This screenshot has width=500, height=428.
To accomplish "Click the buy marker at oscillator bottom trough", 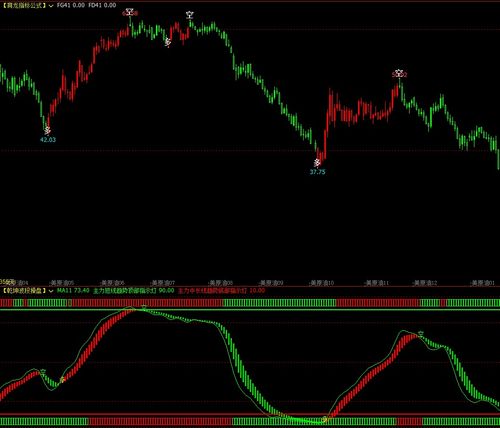I will [x=325, y=419].
